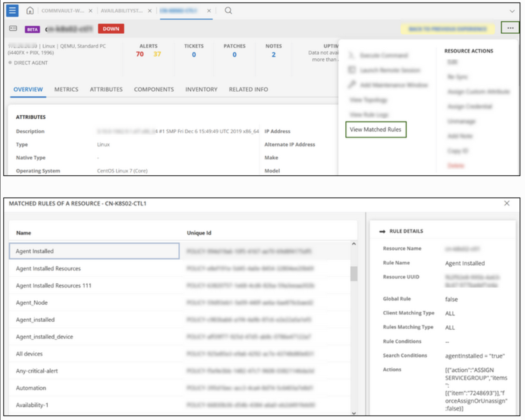Select the Agent Installed Resources rule

48,268
